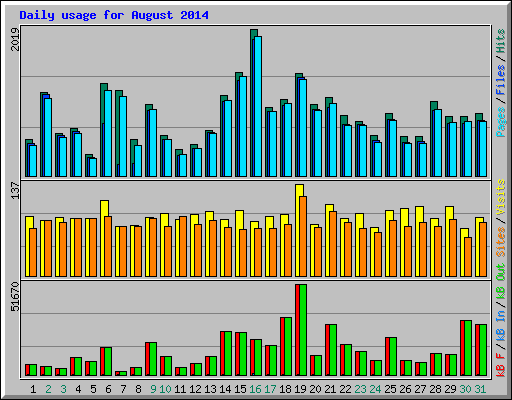The image size is (512, 400).
Task: Click day label 3 on the x-axis
Action: click(x=63, y=389)
